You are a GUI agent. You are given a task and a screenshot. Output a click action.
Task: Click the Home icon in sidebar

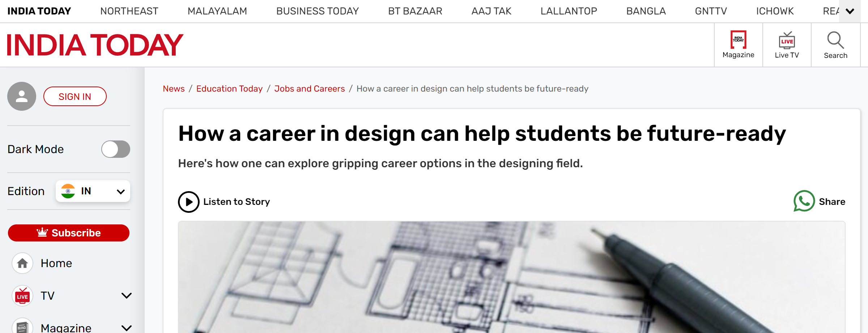coord(22,263)
